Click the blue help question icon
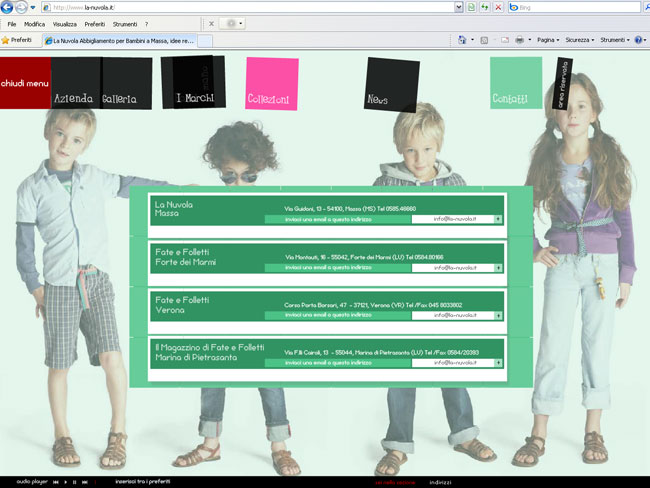Viewport: 650px width, 488px height. coord(639,40)
